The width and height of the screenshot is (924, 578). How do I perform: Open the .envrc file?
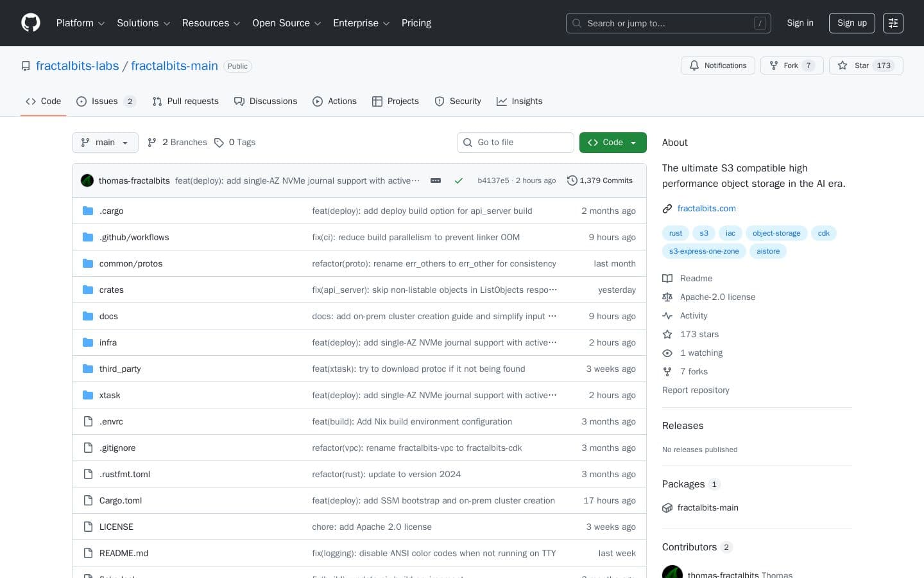111,421
